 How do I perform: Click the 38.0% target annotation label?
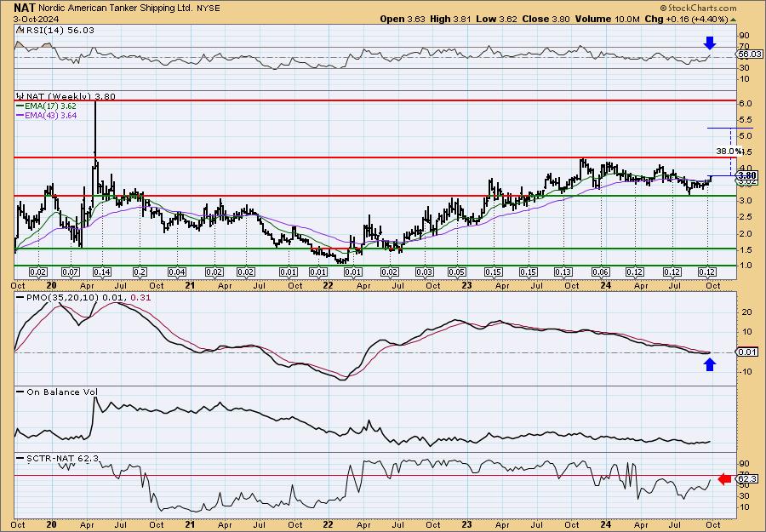click(728, 152)
